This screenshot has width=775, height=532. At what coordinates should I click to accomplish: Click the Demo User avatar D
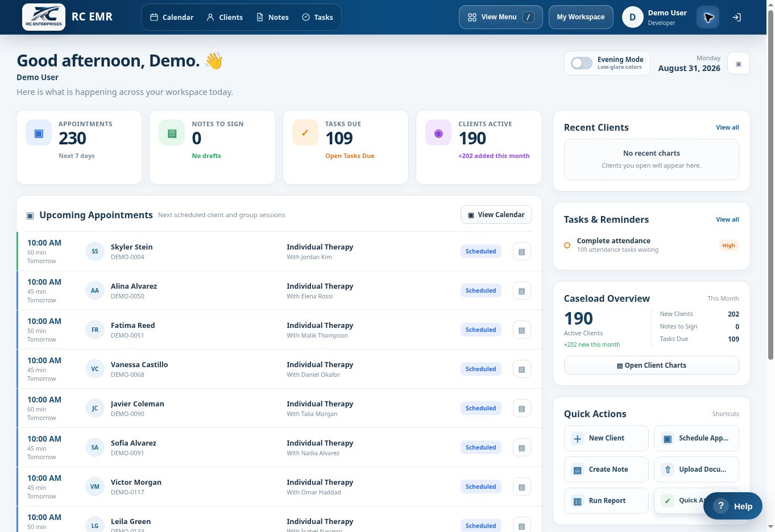[x=632, y=17]
